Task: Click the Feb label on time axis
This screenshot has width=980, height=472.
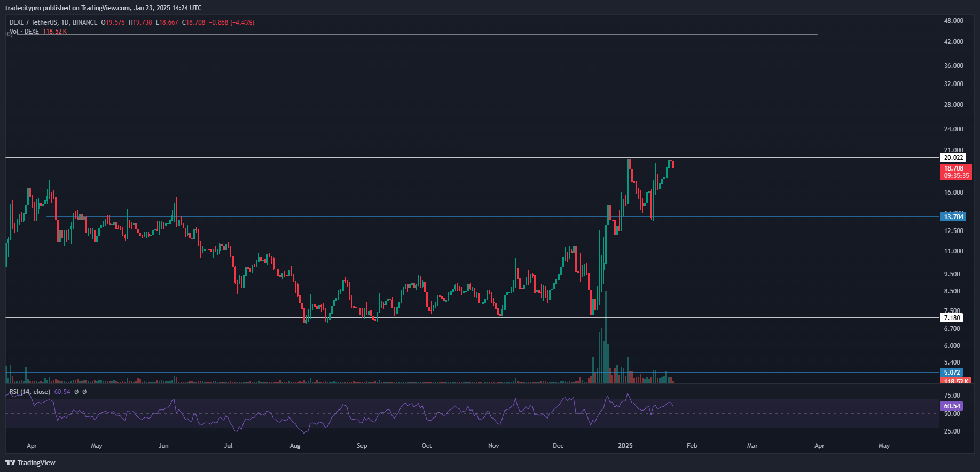Action: point(692,446)
